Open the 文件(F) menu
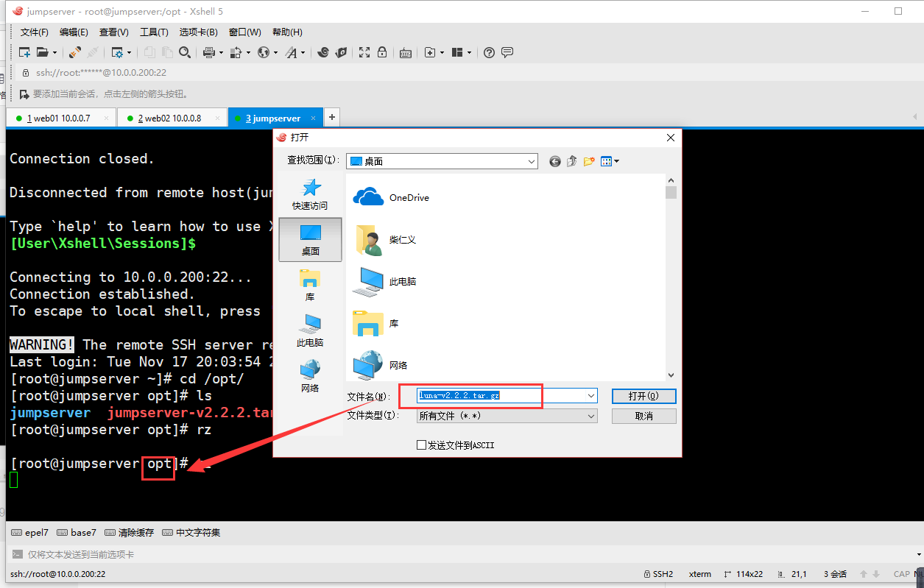This screenshot has height=588, width=924. [x=35, y=32]
